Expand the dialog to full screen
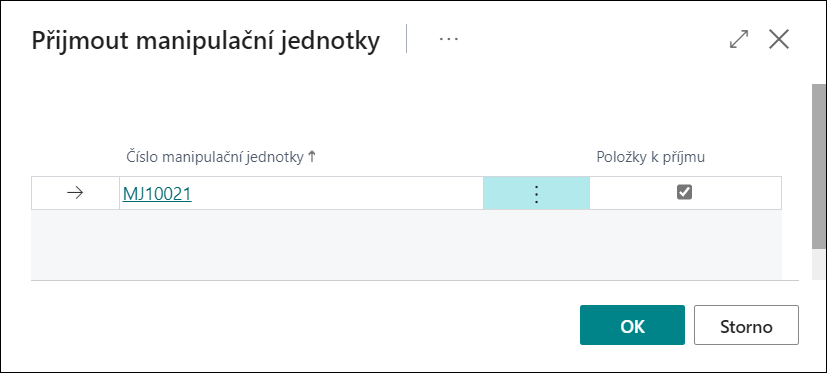Viewport: 827px width, 373px height. [x=739, y=40]
